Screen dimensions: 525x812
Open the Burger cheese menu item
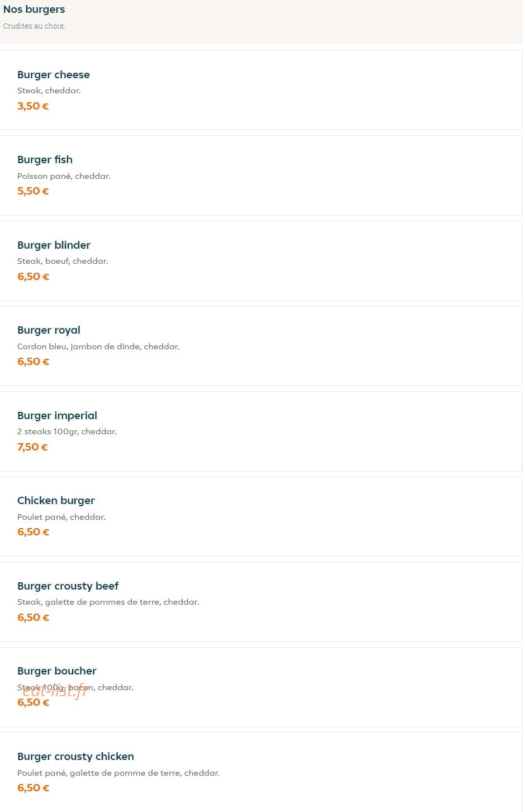click(x=261, y=90)
